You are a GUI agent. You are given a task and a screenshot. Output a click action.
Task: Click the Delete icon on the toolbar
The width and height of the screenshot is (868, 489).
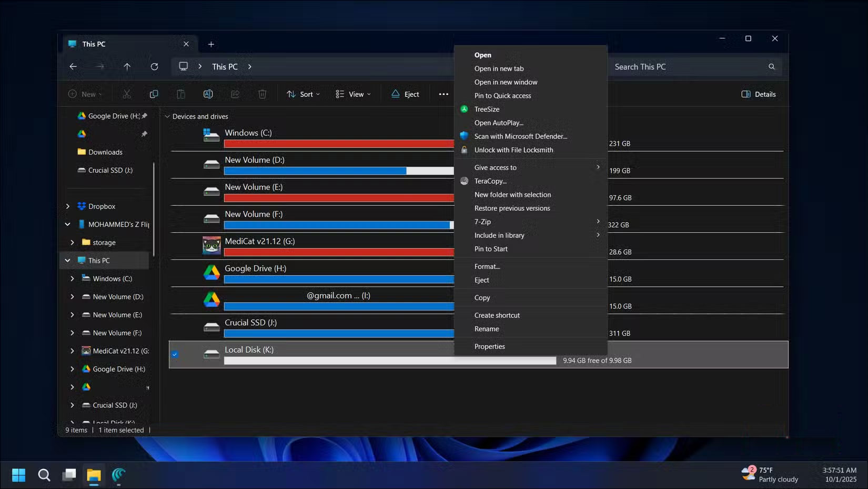click(263, 94)
